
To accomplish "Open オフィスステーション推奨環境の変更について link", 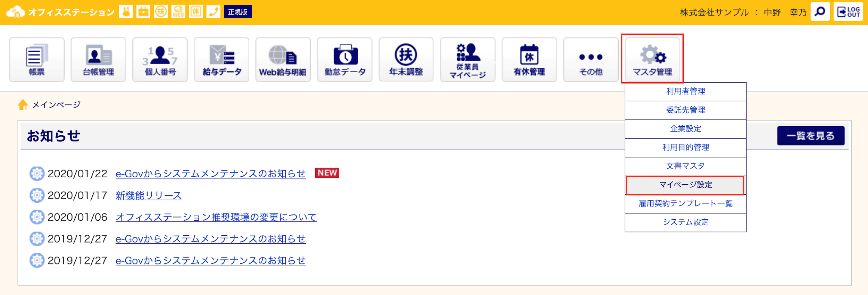I will tap(216, 217).
